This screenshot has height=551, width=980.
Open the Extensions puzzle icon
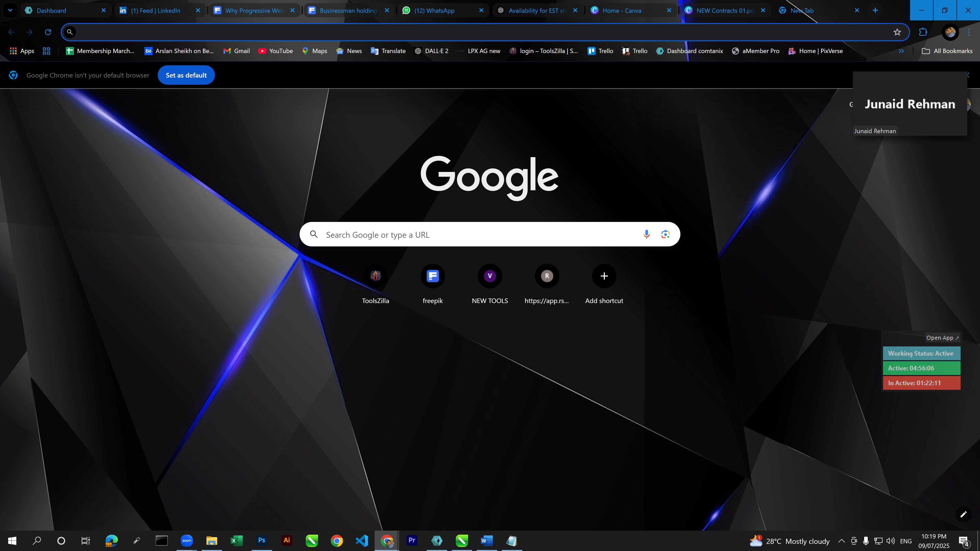(x=923, y=32)
